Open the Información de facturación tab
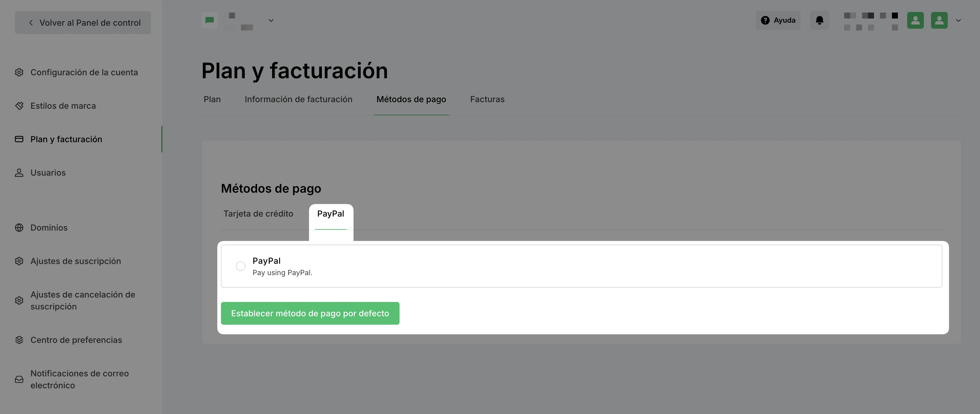The image size is (980, 414). pyautogui.click(x=299, y=99)
